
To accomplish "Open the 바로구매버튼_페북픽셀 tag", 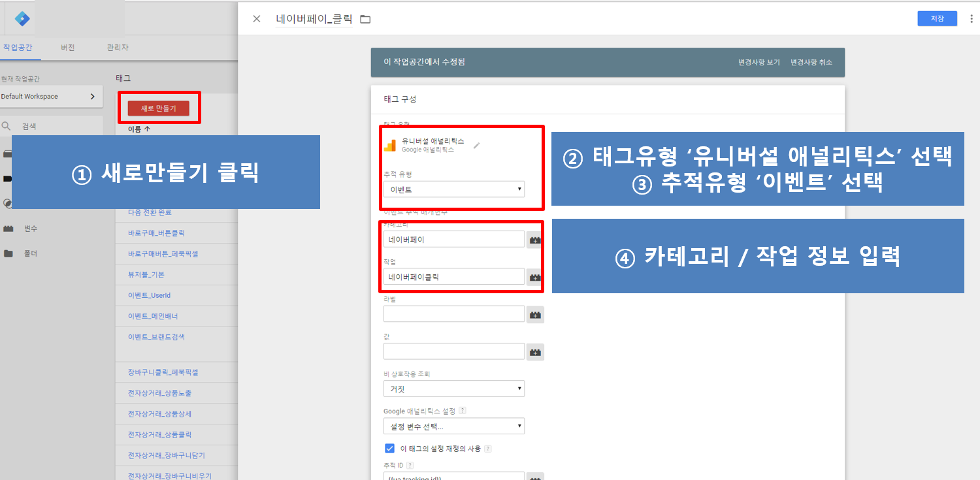I will click(163, 253).
